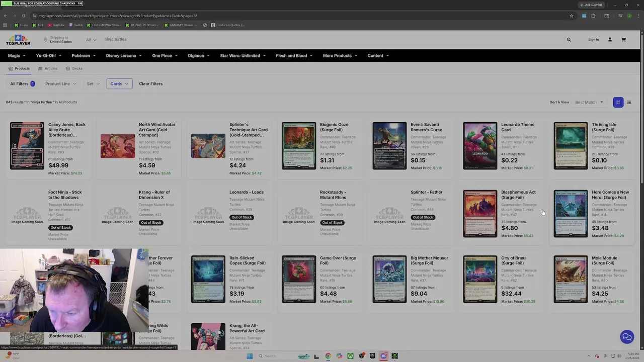Expand Star Wars: Unlimited menu
Viewport: 644px width, 362px height.
point(243,56)
